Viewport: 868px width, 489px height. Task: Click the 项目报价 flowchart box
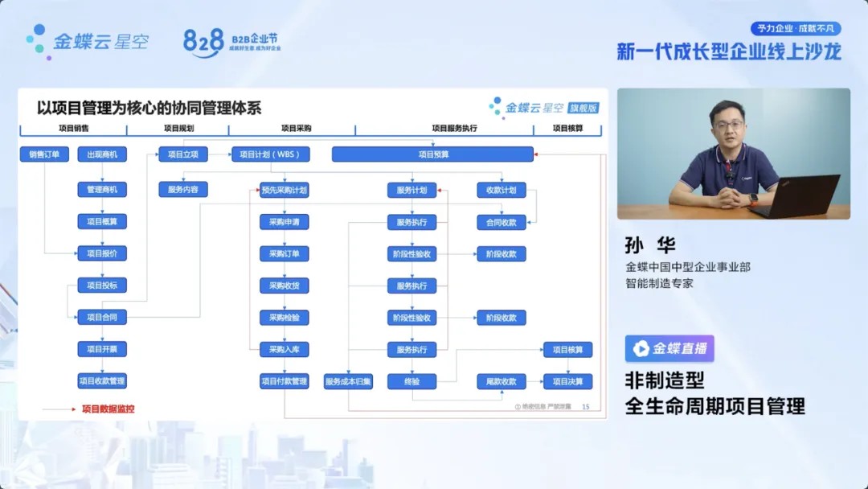pos(102,253)
